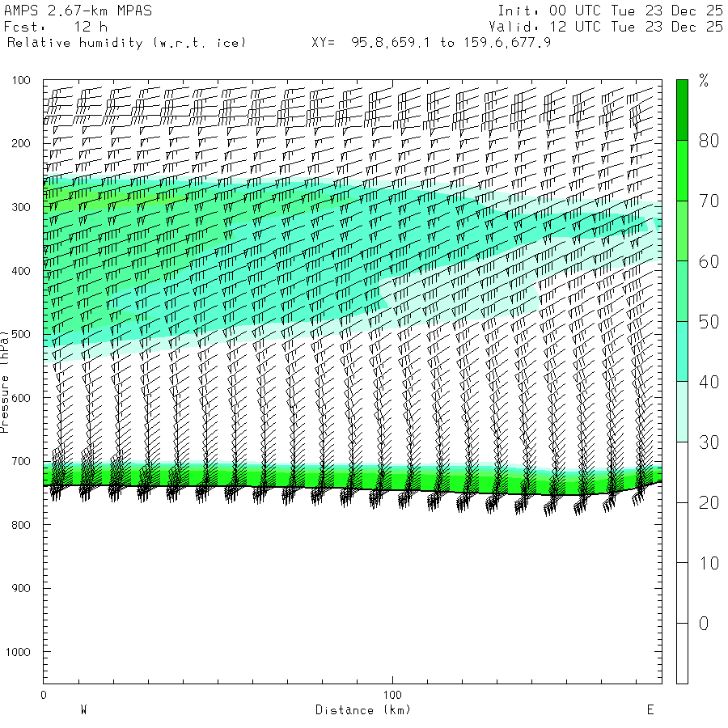Click the colorbar '10' value label

(709, 563)
